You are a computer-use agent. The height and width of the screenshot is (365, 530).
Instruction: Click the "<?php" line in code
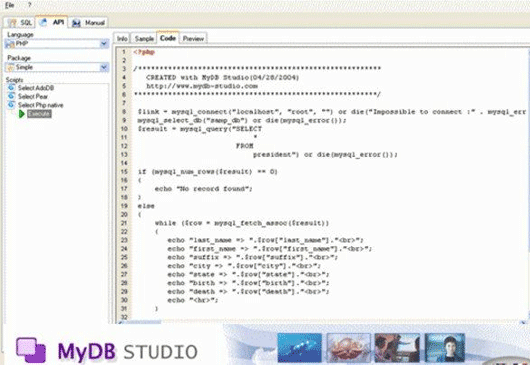click(x=144, y=52)
